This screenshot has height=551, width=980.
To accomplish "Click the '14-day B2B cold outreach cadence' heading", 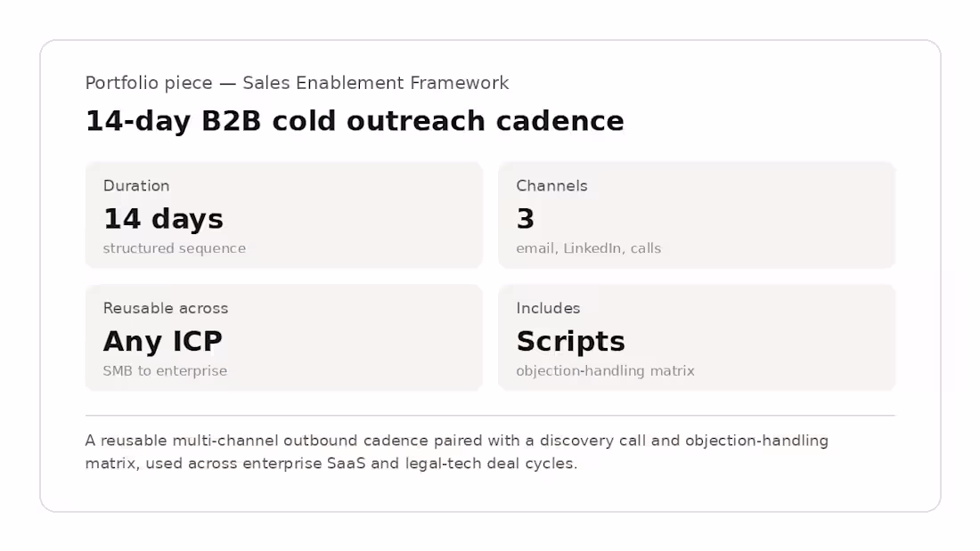I will click(x=355, y=120).
